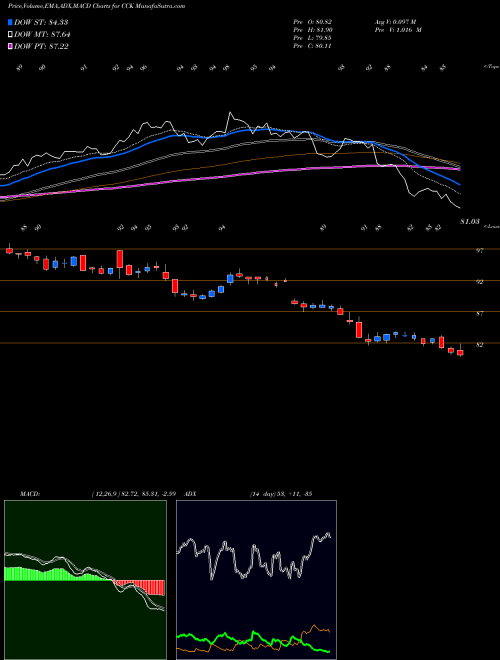
Task: Click inside the green MACD histogram panel
Action: click(x=85, y=580)
